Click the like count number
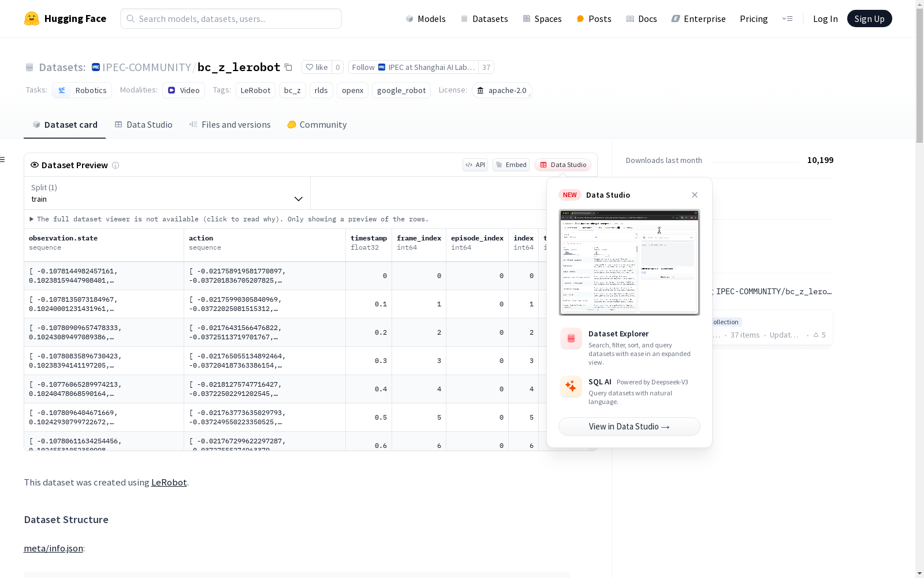This screenshot has width=924, height=578. click(x=338, y=67)
